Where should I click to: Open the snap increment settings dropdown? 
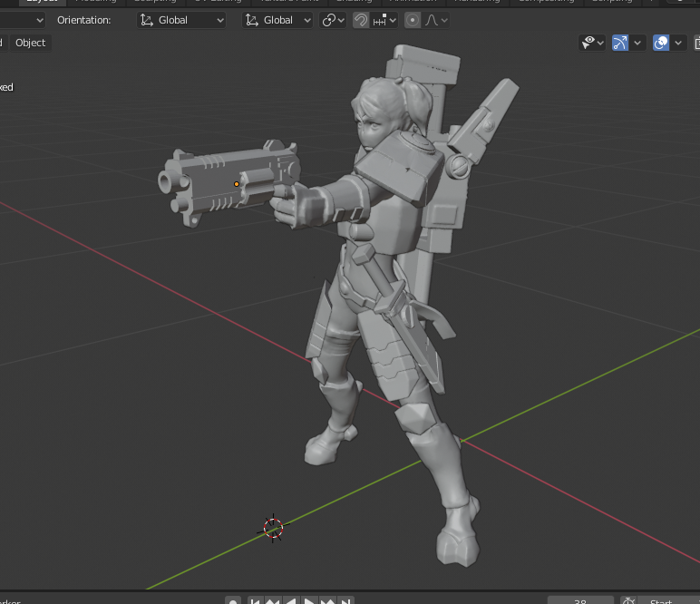(384, 20)
